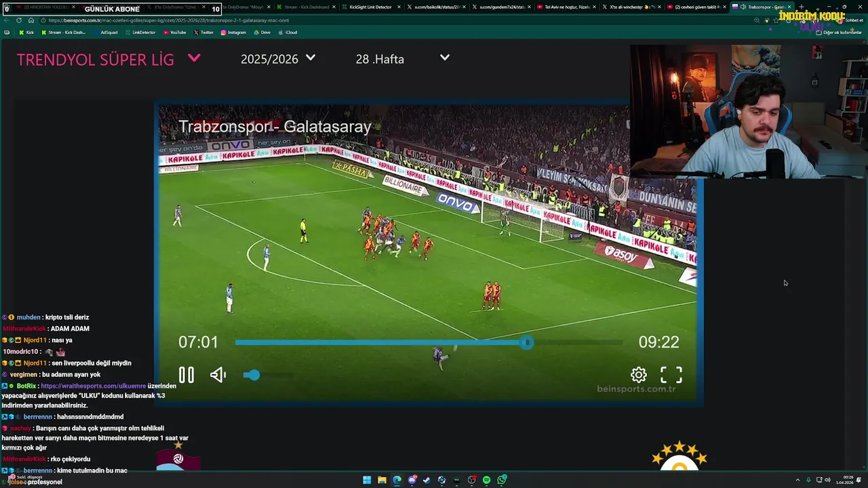Open Microsoft Edge from the taskbar
This screenshot has width=868, height=488.
tap(397, 480)
